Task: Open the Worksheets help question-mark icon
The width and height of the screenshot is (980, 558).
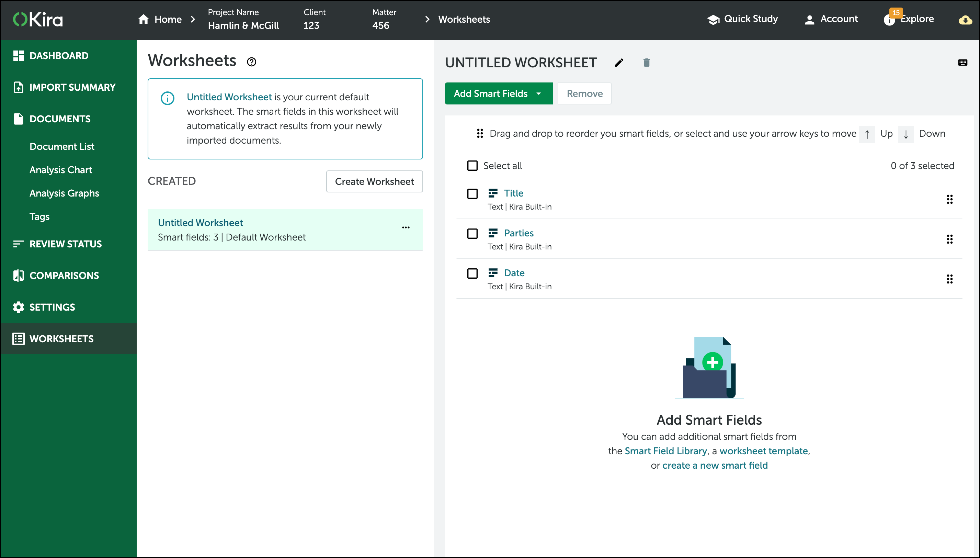Action: (252, 62)
